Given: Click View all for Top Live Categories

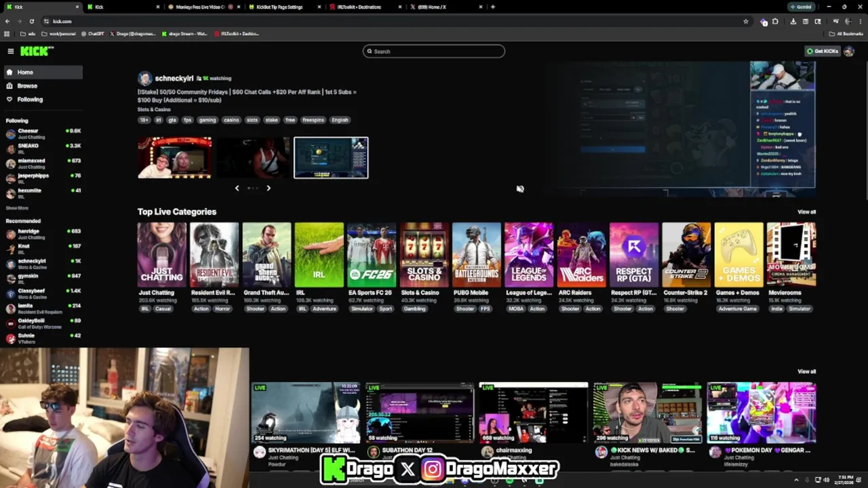Looking at the screenshot, I should 806,212.
